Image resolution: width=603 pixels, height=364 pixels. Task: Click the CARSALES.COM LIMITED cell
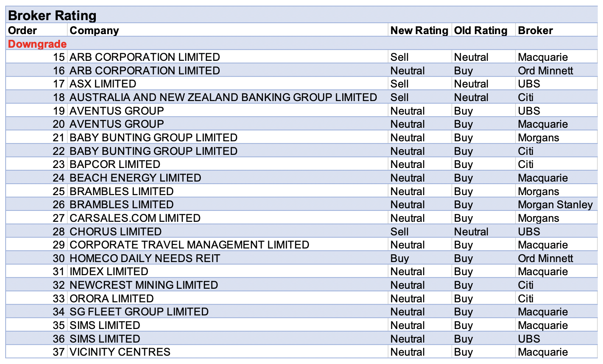click(135, 218)
